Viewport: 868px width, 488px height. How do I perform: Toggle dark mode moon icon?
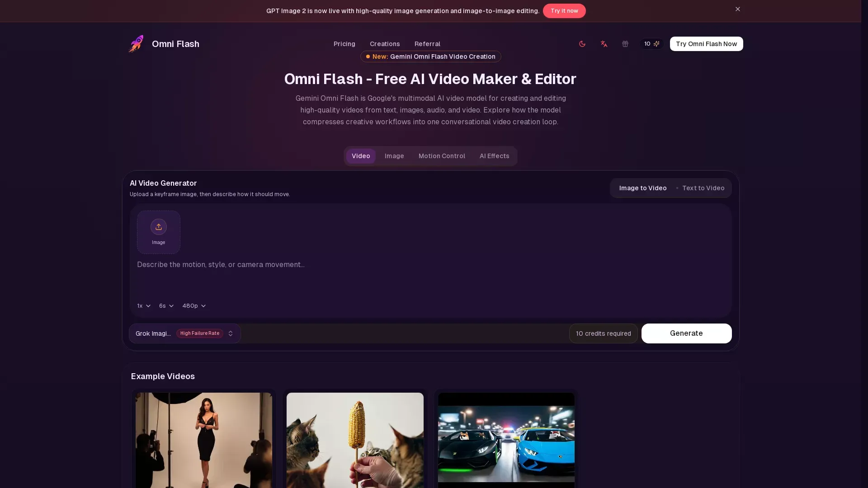pyautogui.click(x=582, y=44)
